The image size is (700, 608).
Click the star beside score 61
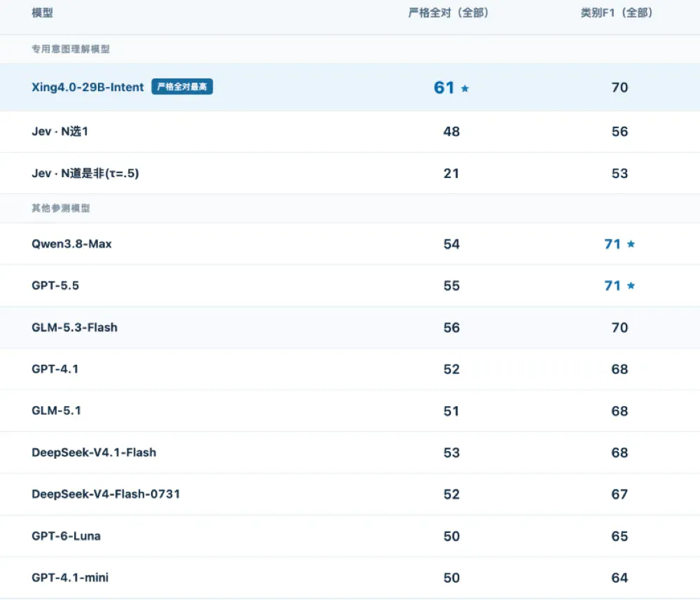pyautogui.click(x=465, y=88)
